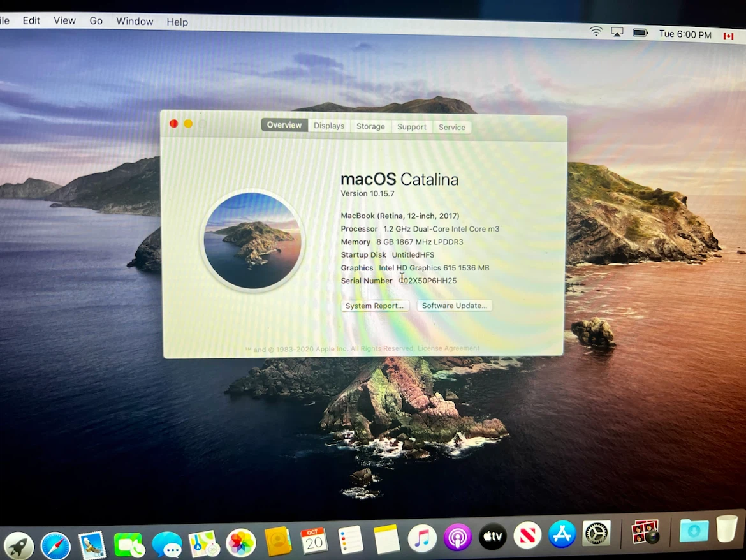The width and height of the screenshot is (746, 560).
Task: Click the AirPlay display icon
Action: 617,33
